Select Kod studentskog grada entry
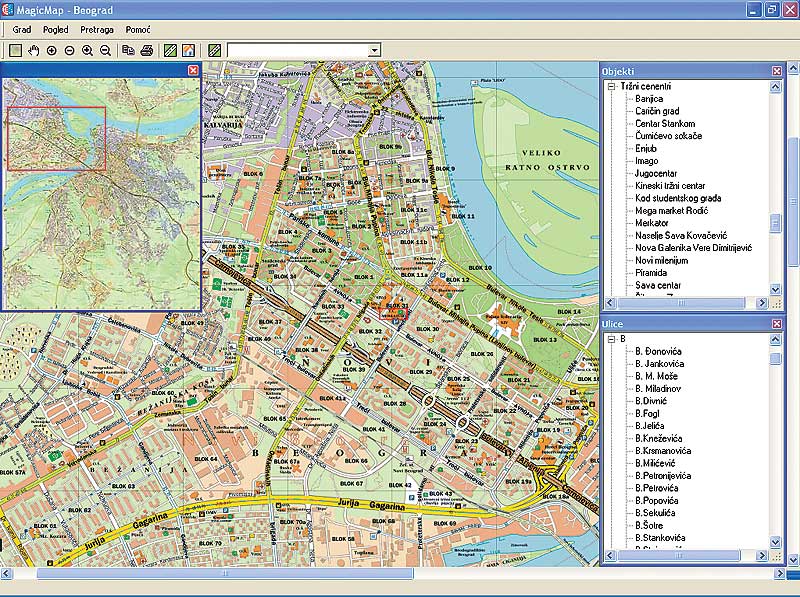 tap(678, 198)
